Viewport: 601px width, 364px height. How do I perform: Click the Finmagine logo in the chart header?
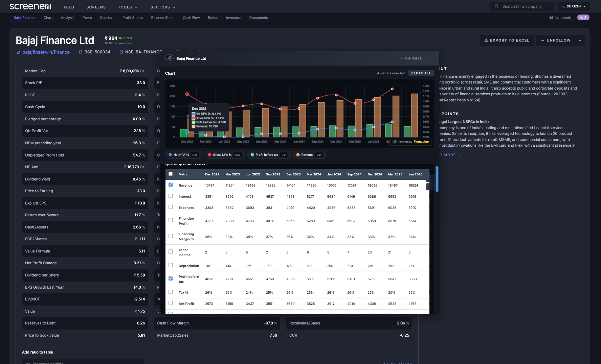tap(394, 142)
